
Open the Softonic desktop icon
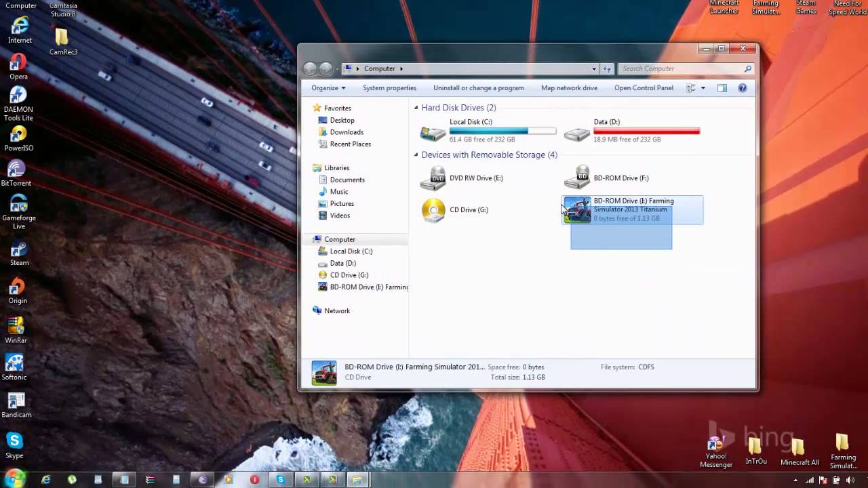pos(14,367)
